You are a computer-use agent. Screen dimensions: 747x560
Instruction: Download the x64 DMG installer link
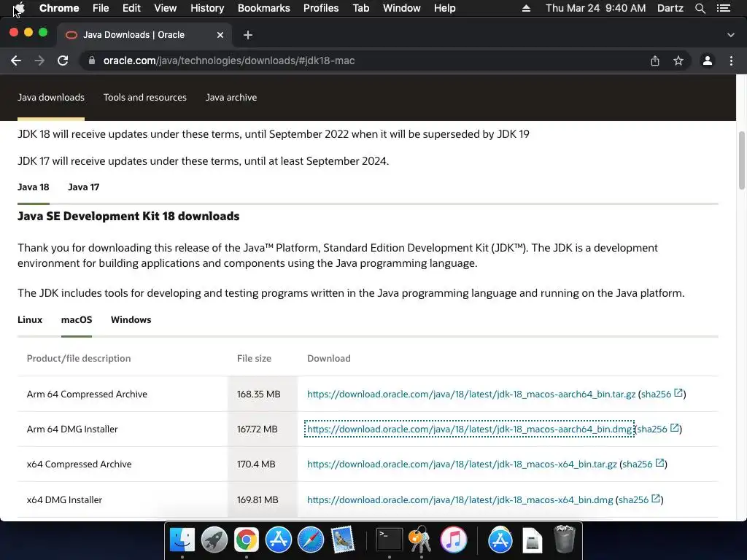point(460,499)
